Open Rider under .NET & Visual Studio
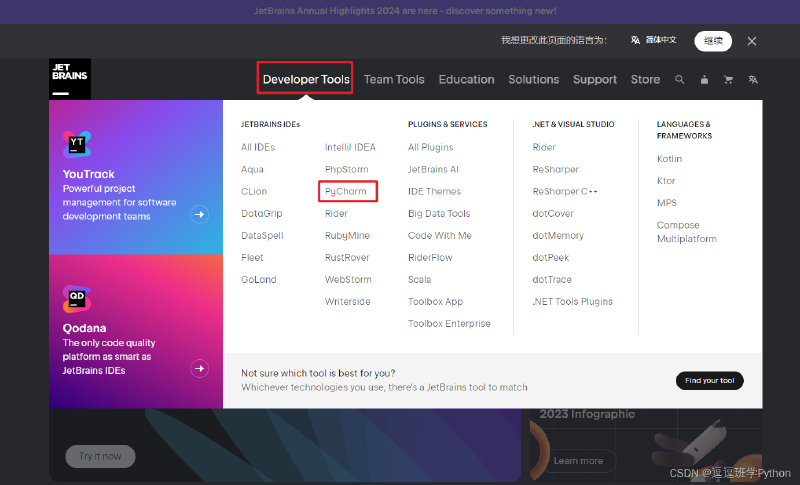 coord(544,147)
